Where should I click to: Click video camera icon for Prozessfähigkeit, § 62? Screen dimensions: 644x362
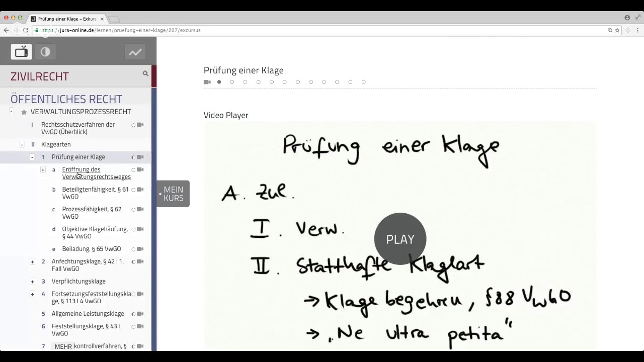click(140, 209)
